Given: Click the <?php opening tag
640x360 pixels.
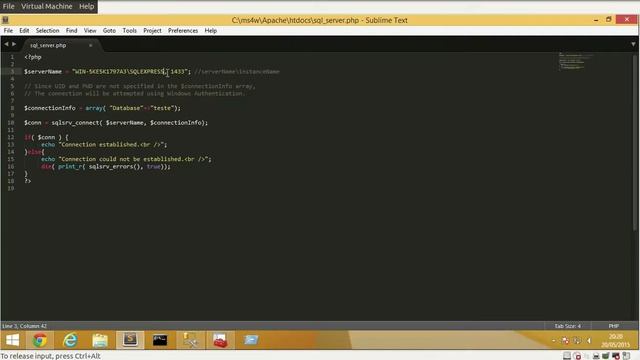Looking at the screenshot, I should (x=33, y=57).
